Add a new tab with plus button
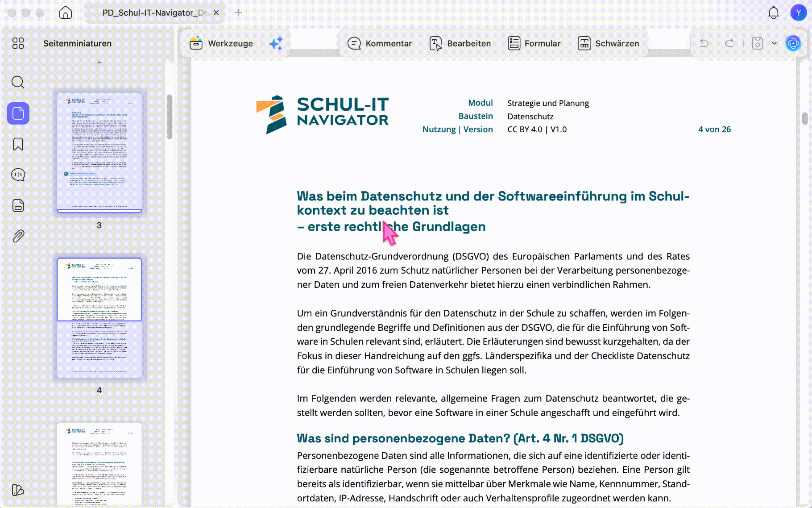 239,12
